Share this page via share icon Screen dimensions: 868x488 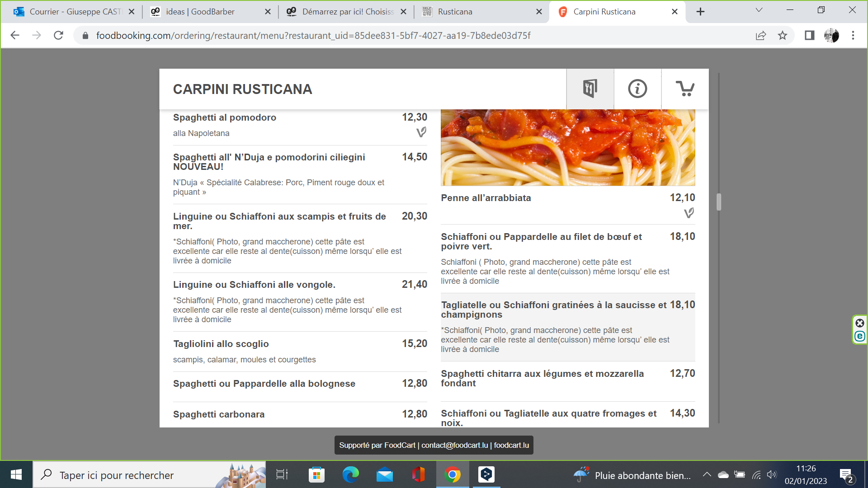point(761,35)
